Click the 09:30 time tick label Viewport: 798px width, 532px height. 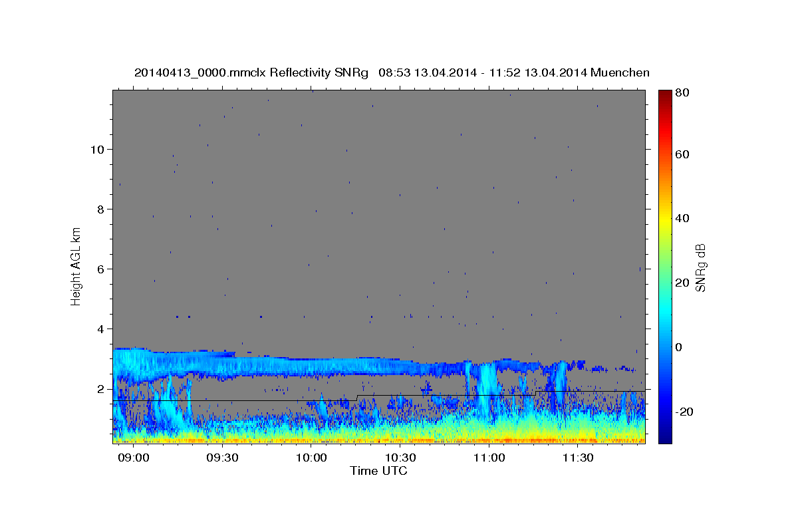coord(223,458)
